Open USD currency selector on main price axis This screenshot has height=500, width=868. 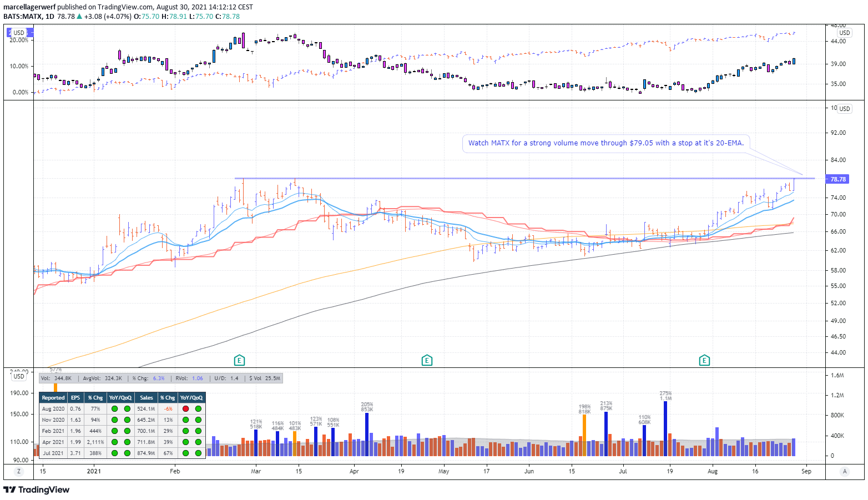tap(844, 109)
